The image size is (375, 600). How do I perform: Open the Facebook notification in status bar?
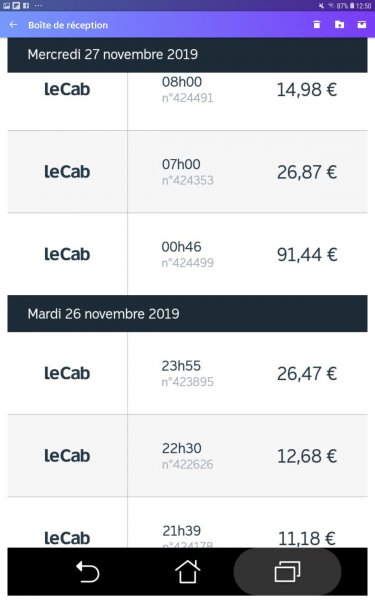point(26,5)
